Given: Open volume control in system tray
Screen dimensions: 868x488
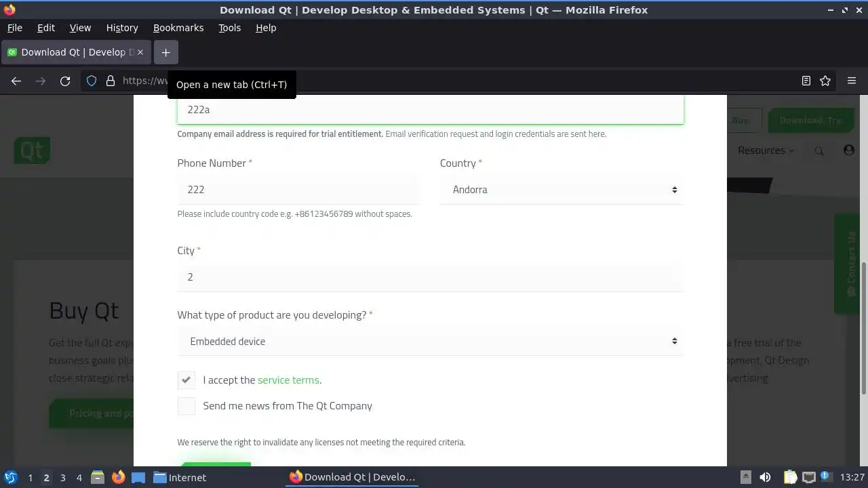Looking at the screenshot, I should 765,477.
